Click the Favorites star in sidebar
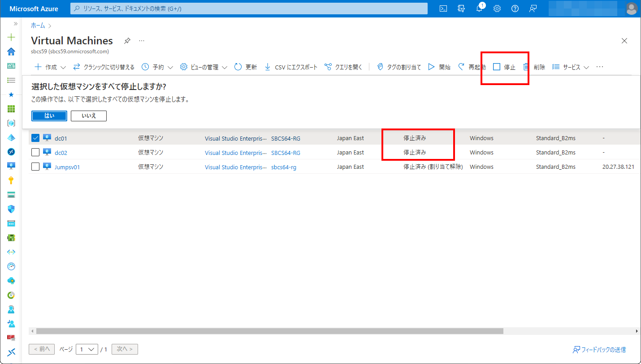The image size is (641, 364). [11, 94]
